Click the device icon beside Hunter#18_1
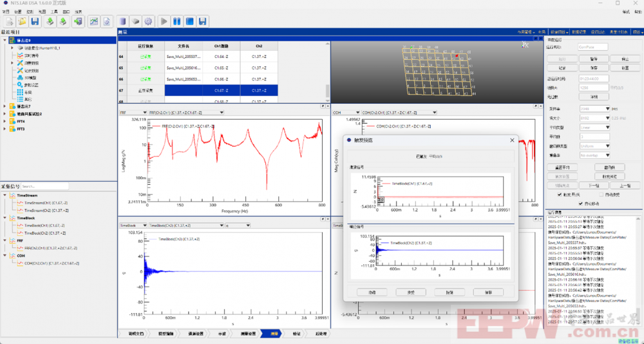 pyautogui.click(x=20, y=48)
